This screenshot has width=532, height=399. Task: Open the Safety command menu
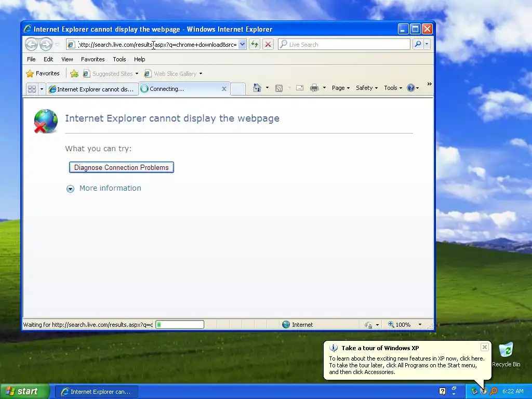point(367,88)
